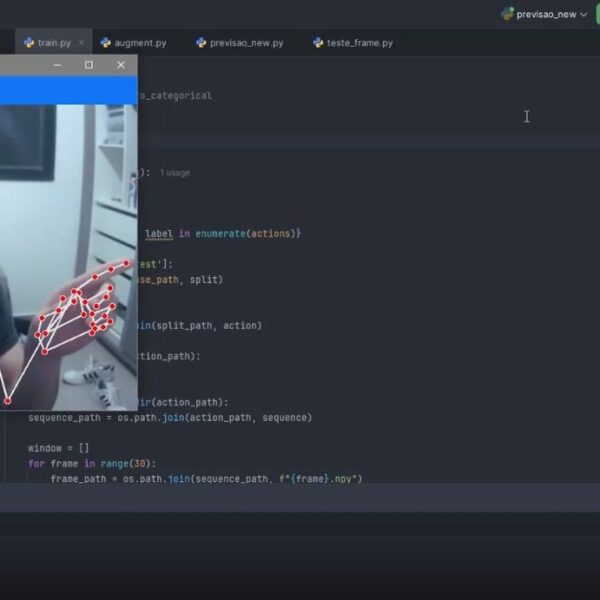This screenshot has width=600, height=600.
Task: Click the Python file icon on train.py tab
Action: pos(28,43)
